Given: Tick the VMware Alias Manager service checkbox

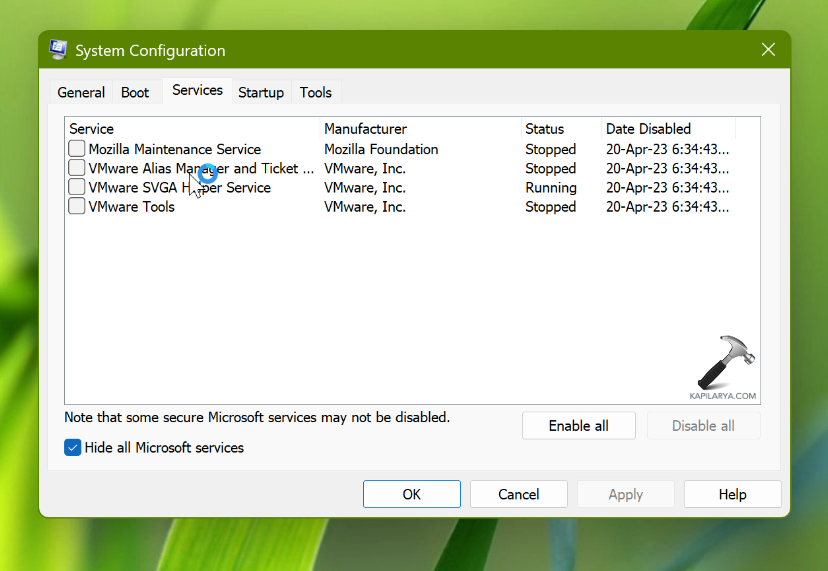Looking at the screenshot, I should (77, 168).
